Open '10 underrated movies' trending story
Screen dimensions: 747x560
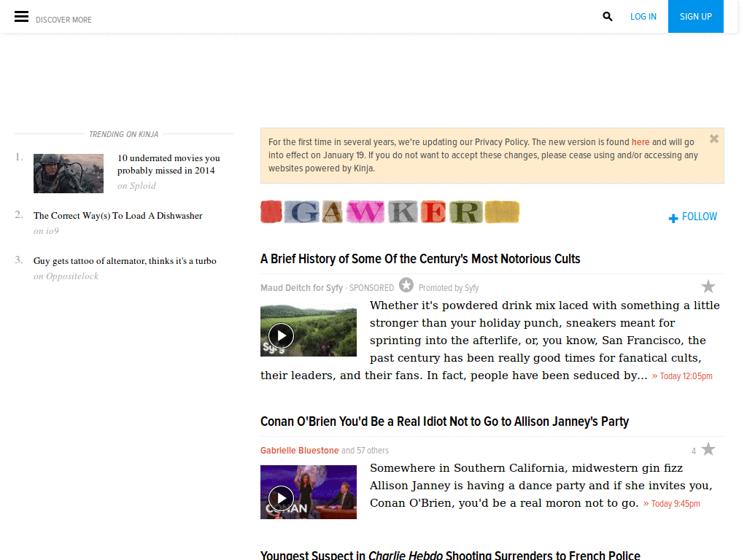pos(169,164)
